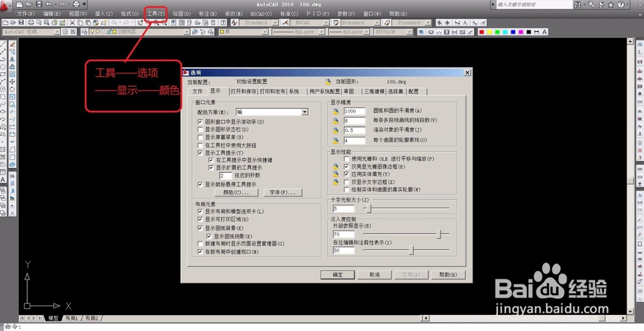Open Layer Properties Manager icon
The width and height of the screenshot is (644, 331).
84,32
